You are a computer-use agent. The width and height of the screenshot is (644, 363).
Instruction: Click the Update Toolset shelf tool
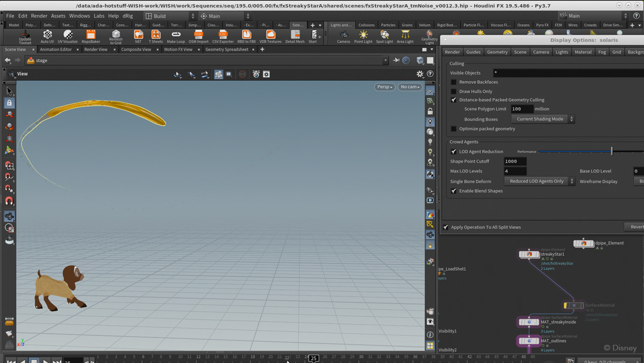pyautogui.click(x=25, y=37)
